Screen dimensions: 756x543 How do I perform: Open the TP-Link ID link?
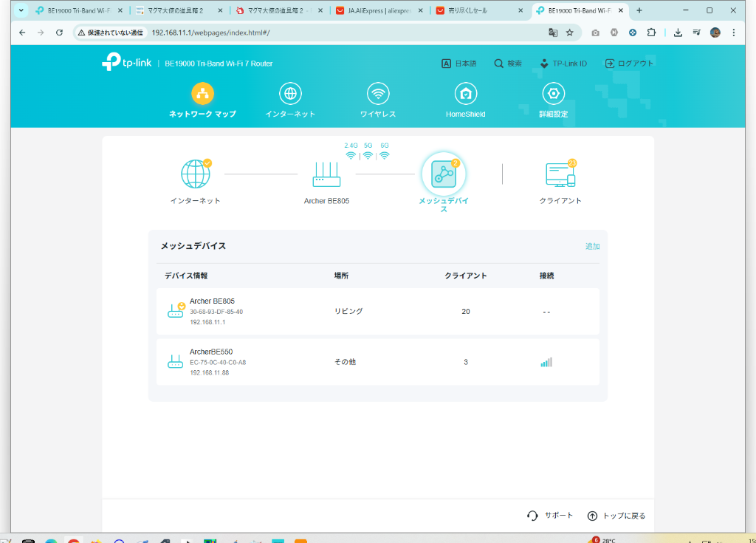pos(563,64)
